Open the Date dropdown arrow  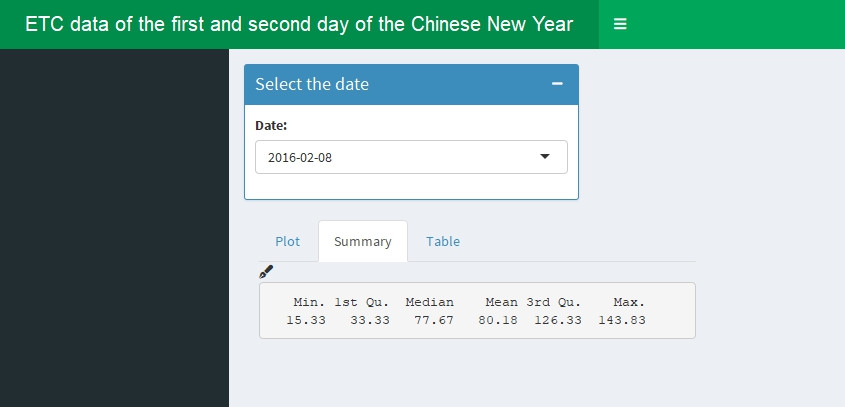(x=545, y=156)
